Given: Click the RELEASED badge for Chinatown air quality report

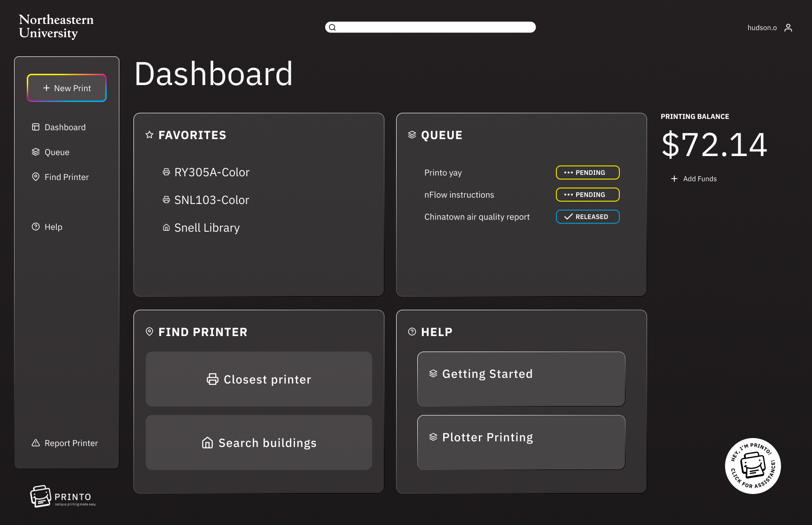Looking at the screenshot, I should click(587, 217).
